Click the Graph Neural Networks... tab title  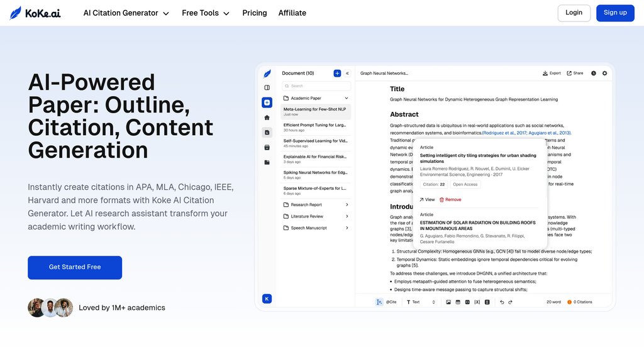(x=384, y=73)
